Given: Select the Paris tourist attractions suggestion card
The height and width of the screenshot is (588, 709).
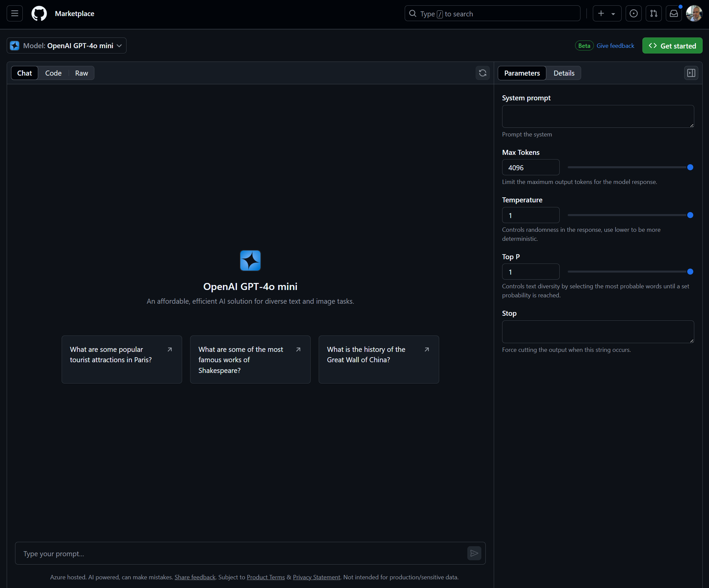Looking at the screenshot, I should click(122, 359).
